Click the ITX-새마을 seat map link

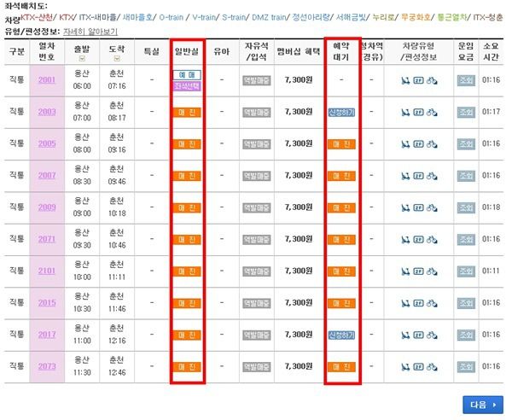[x=97, y=17]
